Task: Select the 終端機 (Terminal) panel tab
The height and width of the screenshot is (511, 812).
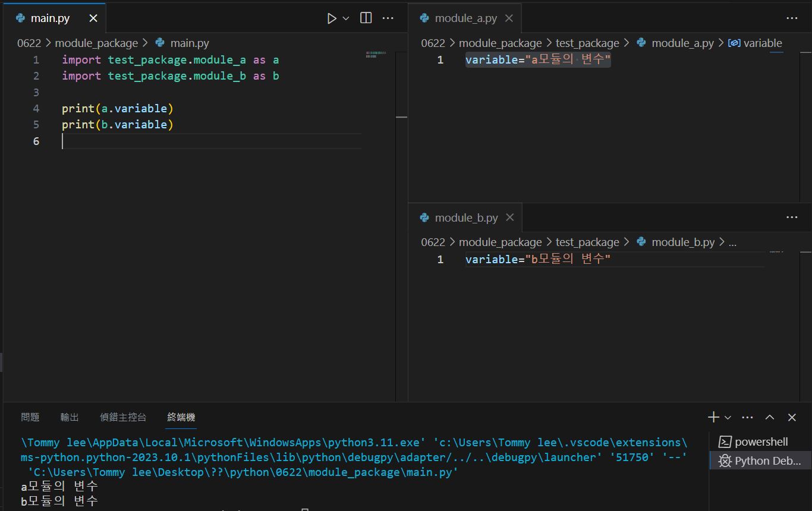Action: coord(181,417)
